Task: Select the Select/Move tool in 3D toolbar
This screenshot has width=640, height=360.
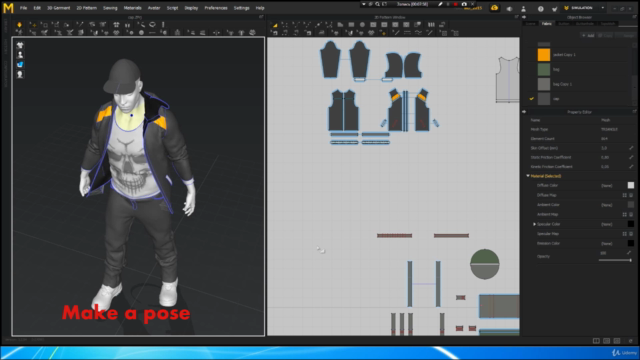Action: tap(33, 24)
